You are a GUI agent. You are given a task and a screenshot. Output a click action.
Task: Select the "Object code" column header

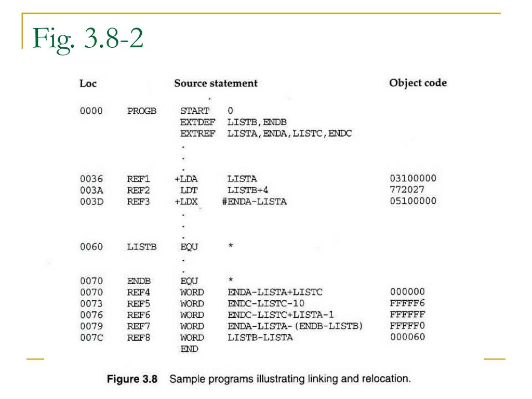click(418, 83)
